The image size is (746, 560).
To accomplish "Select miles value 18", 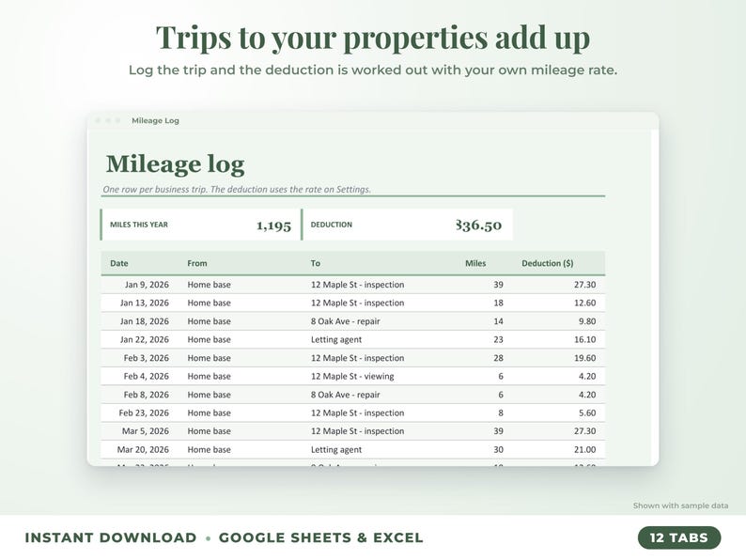I will (498, 303).
